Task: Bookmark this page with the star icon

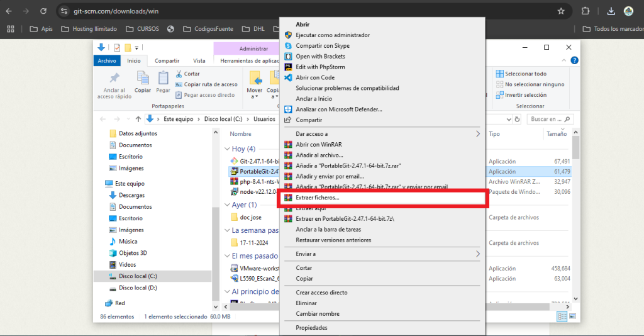Action: coord(561,11)
